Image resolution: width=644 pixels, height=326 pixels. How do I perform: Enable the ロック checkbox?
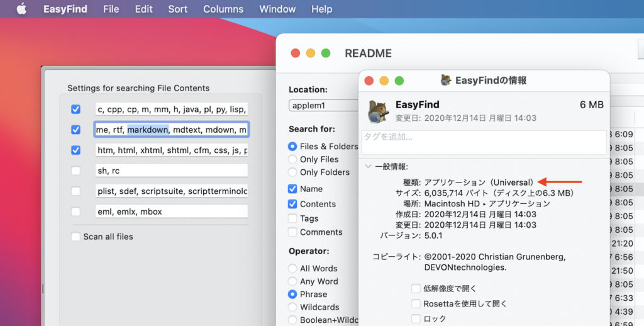416,318
